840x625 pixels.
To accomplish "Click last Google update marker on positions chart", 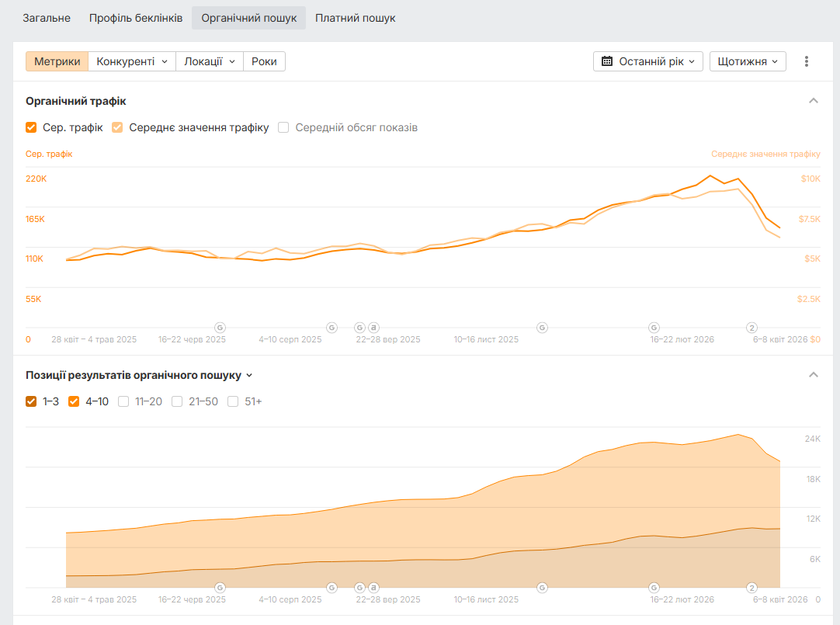I will 654,588.
